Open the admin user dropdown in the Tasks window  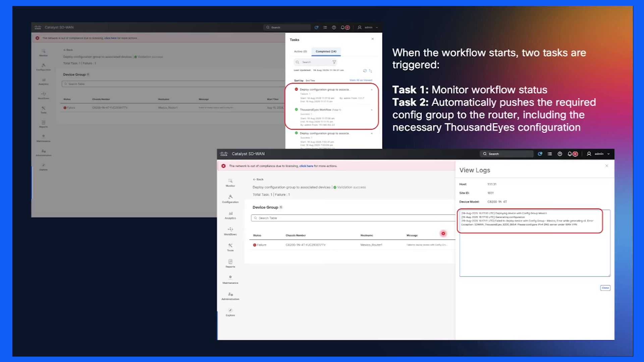point(368,27)
